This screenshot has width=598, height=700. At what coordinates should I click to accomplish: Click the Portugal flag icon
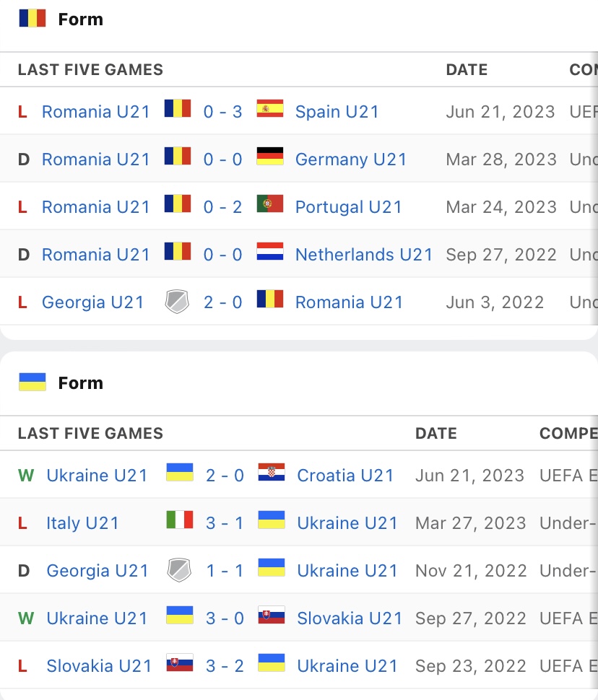coord(270,205)
